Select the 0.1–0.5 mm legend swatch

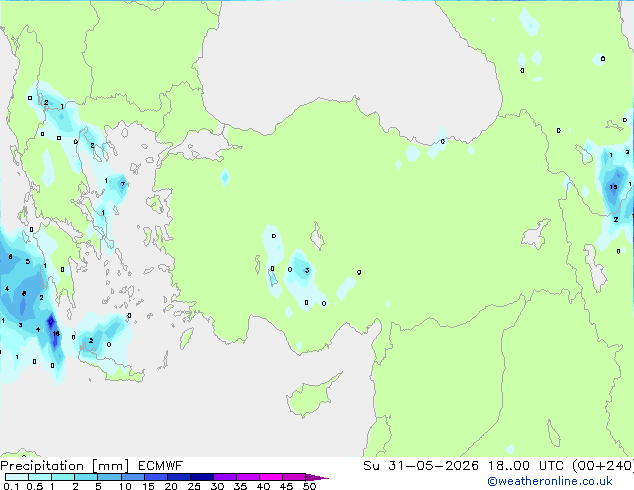pos(17,477)
